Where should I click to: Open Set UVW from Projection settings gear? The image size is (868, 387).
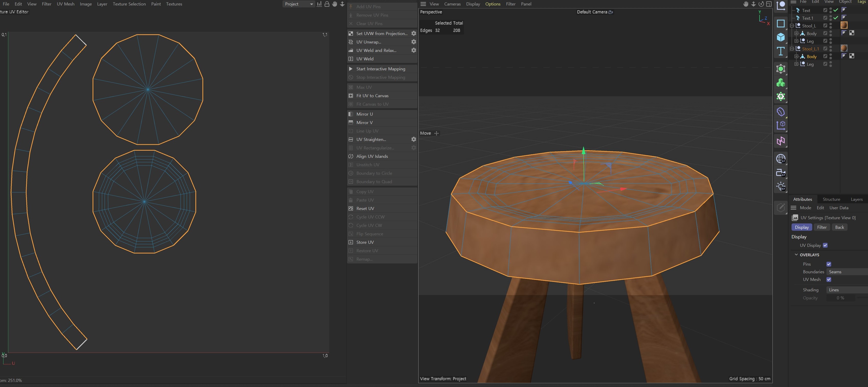click(x=414, y=33)
